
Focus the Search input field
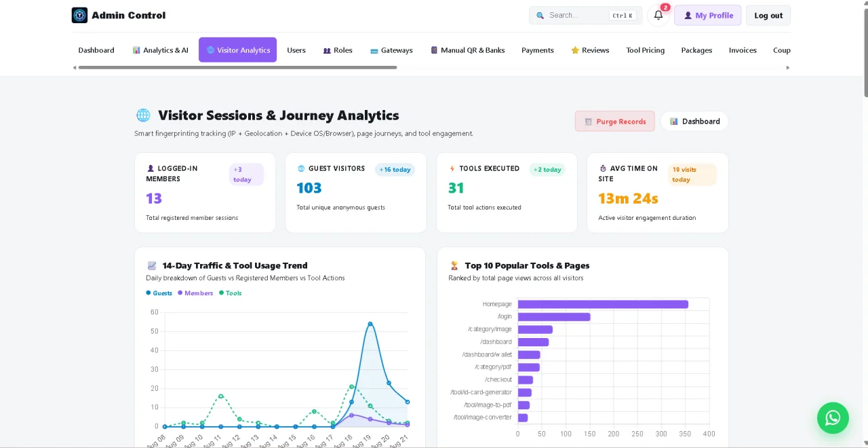coord(585,16)
